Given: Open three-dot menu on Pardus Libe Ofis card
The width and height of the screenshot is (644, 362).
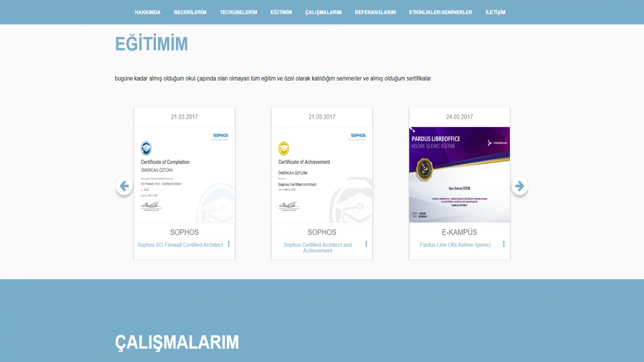Looking at the screenshot, I should click(504, 244).
